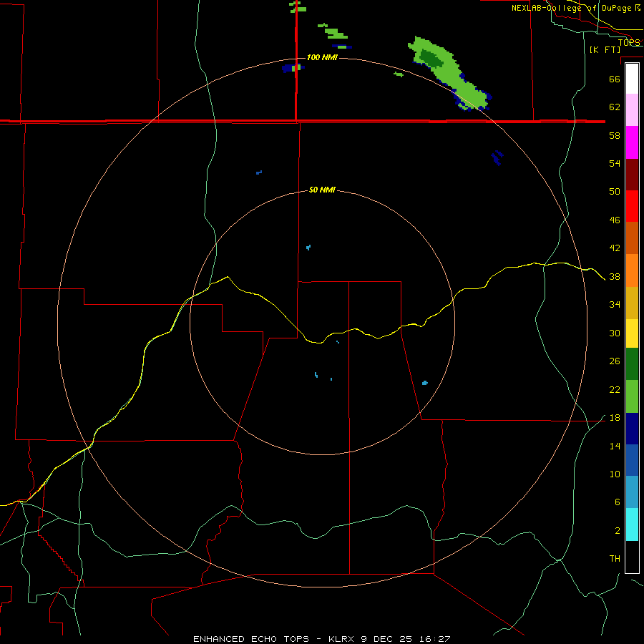Click the light green 22 kft legend swatch

(632, 396)
